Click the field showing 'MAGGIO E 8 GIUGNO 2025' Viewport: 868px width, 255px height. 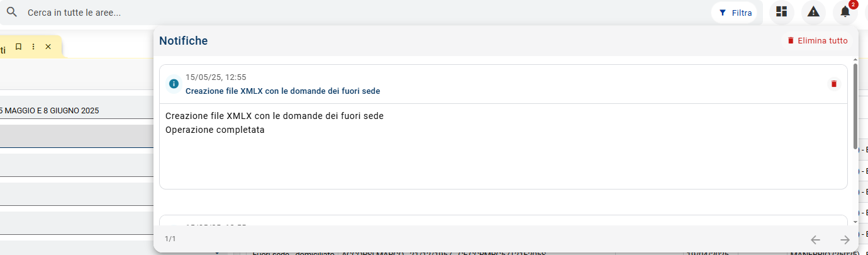(75, 110)
